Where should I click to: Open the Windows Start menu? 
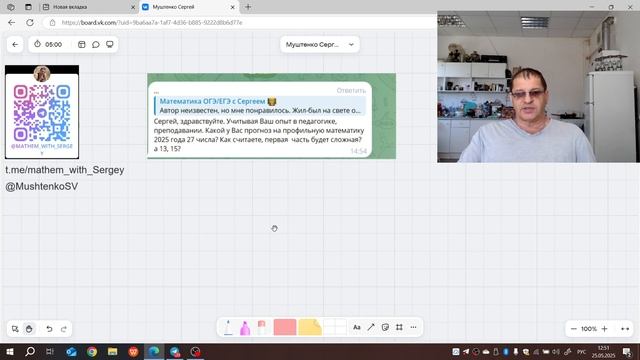tap(10, 351)
